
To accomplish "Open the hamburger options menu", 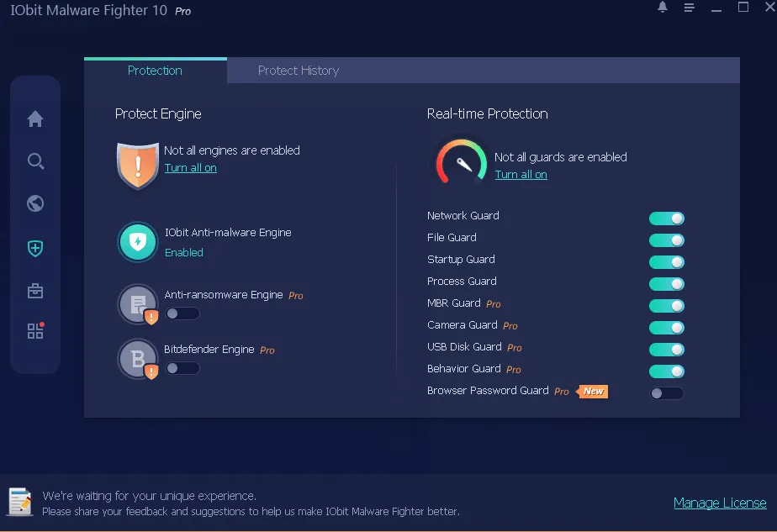I will [690, 8].
